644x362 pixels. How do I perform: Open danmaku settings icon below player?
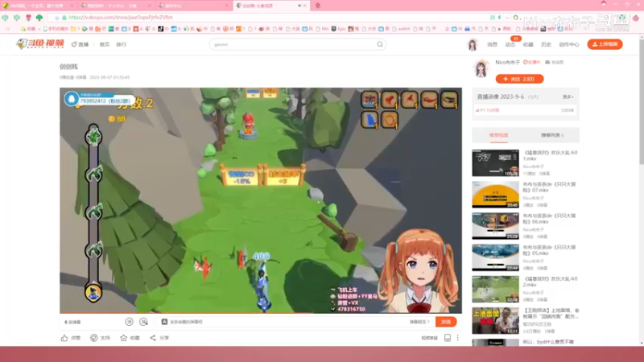(x=143, y=322)
